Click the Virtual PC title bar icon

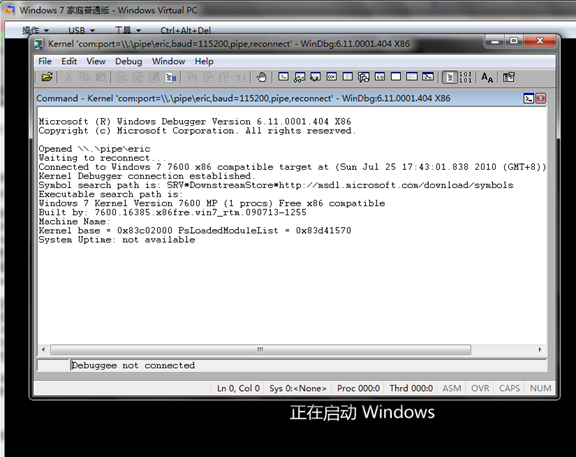coord(10,10)
